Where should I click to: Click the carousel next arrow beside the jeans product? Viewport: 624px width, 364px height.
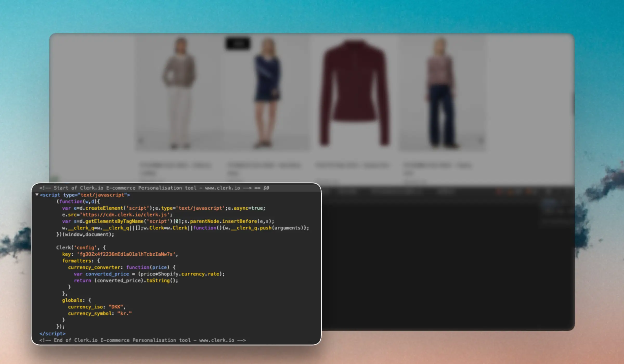pos(481,141)
